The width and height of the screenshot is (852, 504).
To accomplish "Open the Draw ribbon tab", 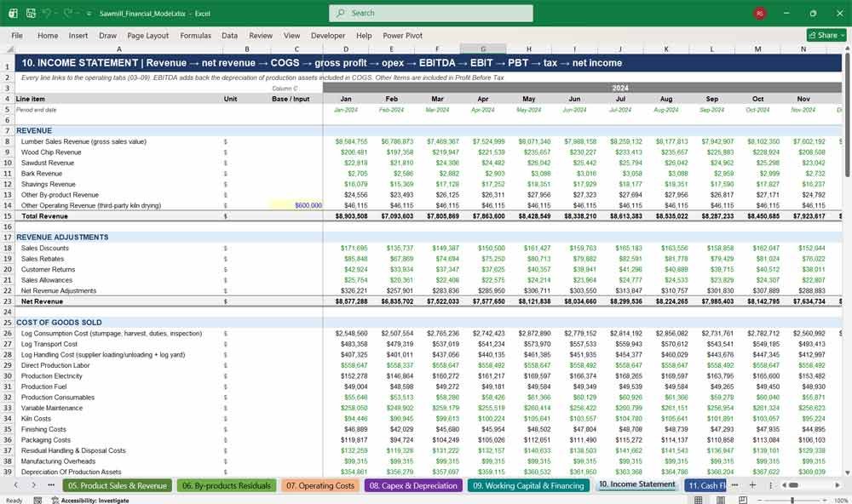I will 107,35.
